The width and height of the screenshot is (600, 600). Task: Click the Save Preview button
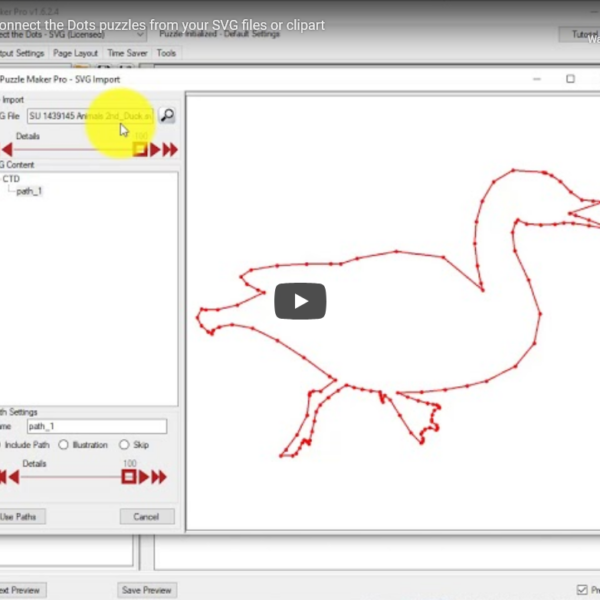tap(147, 590)
